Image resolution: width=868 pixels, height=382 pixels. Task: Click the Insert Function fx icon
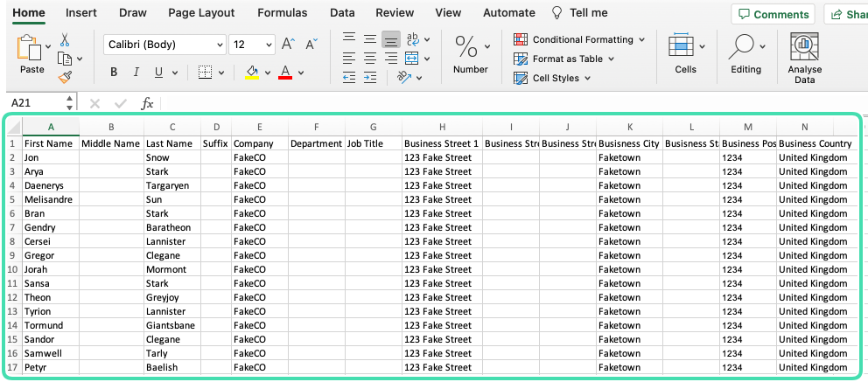coord(147,103)
